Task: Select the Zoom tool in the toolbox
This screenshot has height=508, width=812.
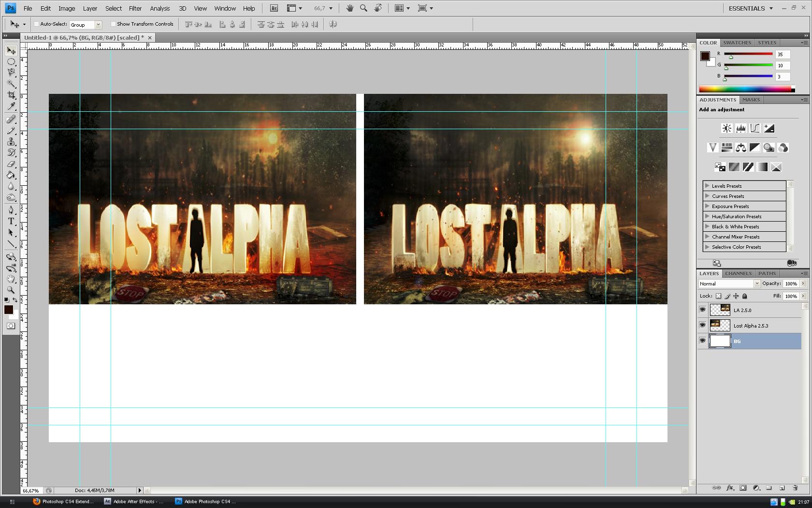Action: tap(11, 290)
